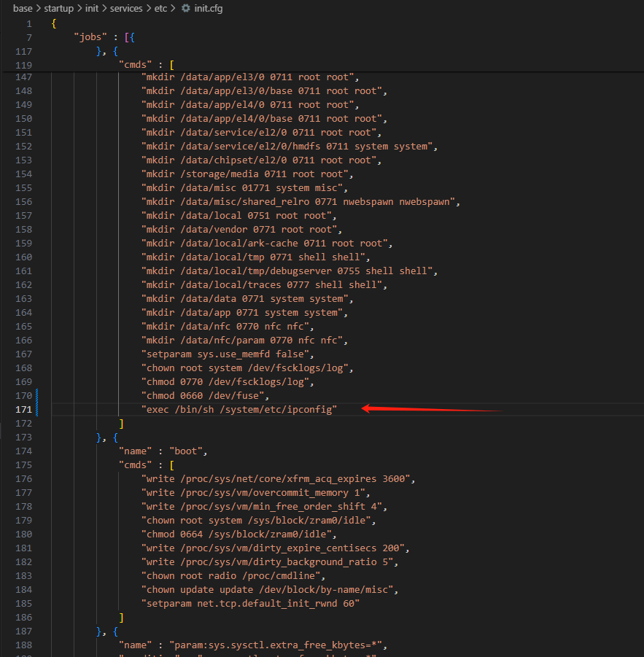Open the 'base' breadcrumb segment
This screenshot has height=657, width=644.
pyautogui.click(x=23, y=8)
